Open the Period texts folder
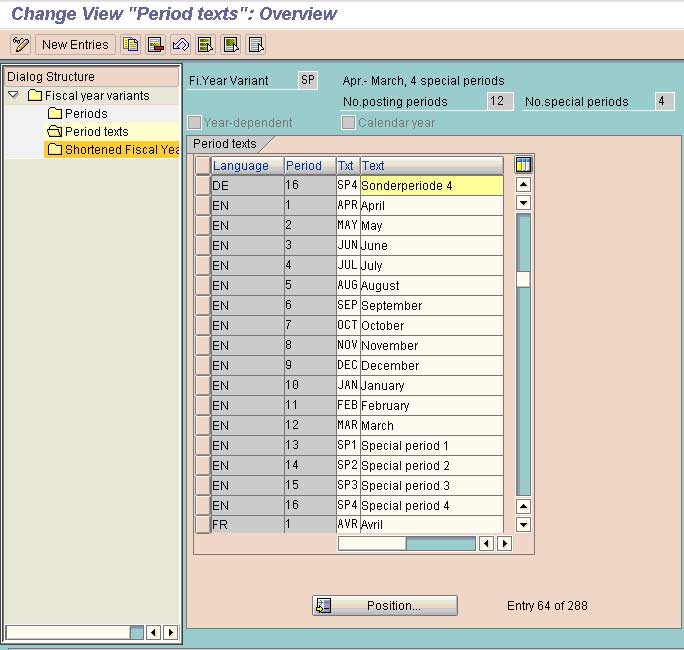This screenshot has width=684, height=650. click(x=88, y=131)
